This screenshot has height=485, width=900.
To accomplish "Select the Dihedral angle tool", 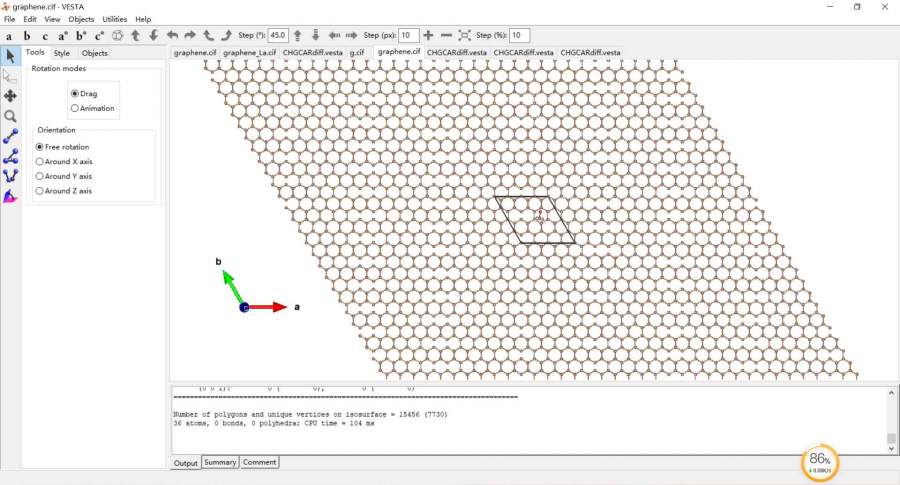I will (10, 176).
